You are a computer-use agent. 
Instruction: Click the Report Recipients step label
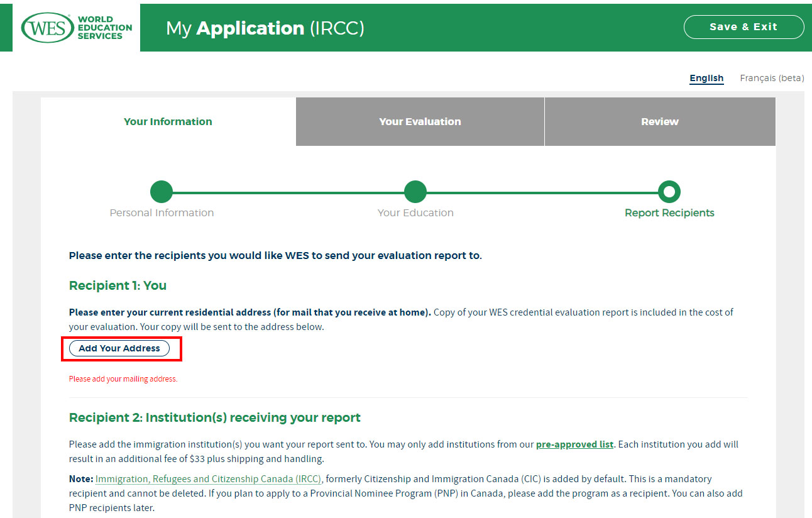(x=669, y=212)
